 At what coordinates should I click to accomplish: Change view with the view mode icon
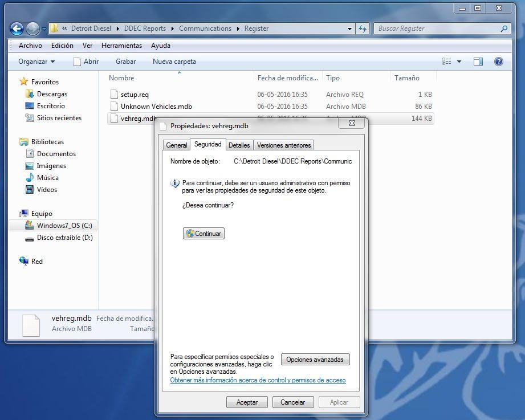(x=447, y=62)
